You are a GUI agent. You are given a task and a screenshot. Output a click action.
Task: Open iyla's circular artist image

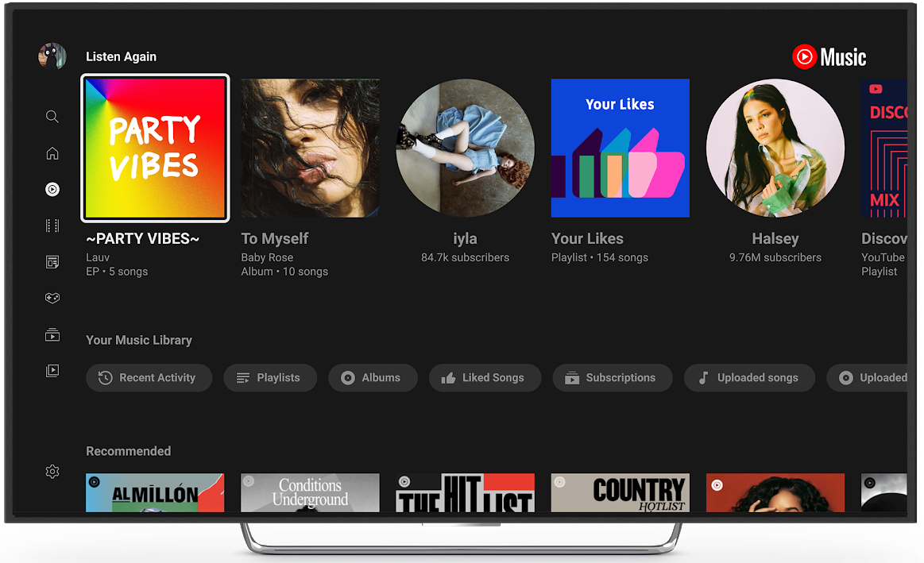465,148
